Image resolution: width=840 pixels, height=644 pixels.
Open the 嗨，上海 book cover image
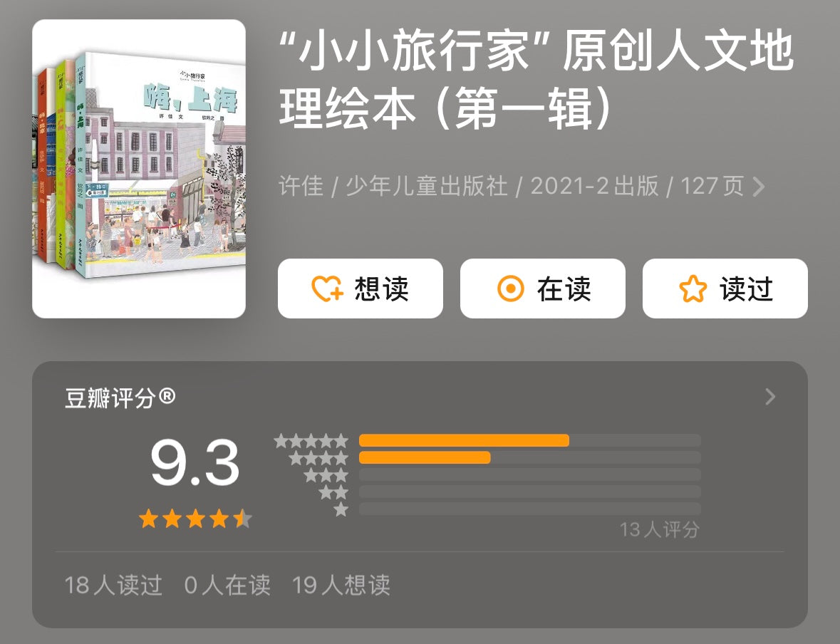pyautogui.click(x=139, y=169)
